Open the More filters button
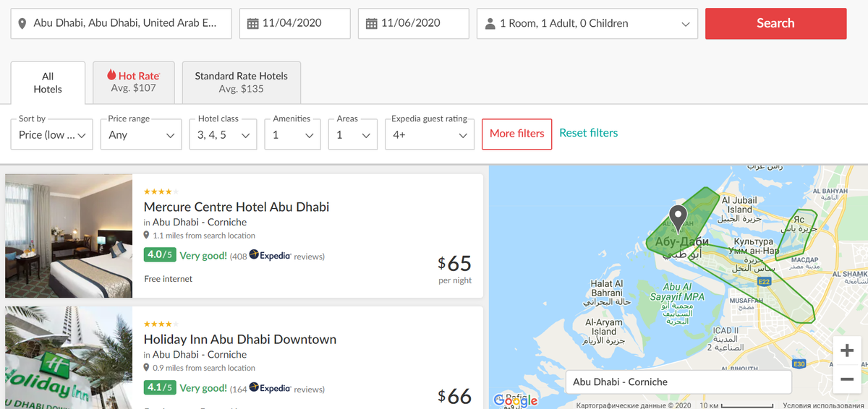Screen dimensions: 868x409 click(x=516, y=134)
